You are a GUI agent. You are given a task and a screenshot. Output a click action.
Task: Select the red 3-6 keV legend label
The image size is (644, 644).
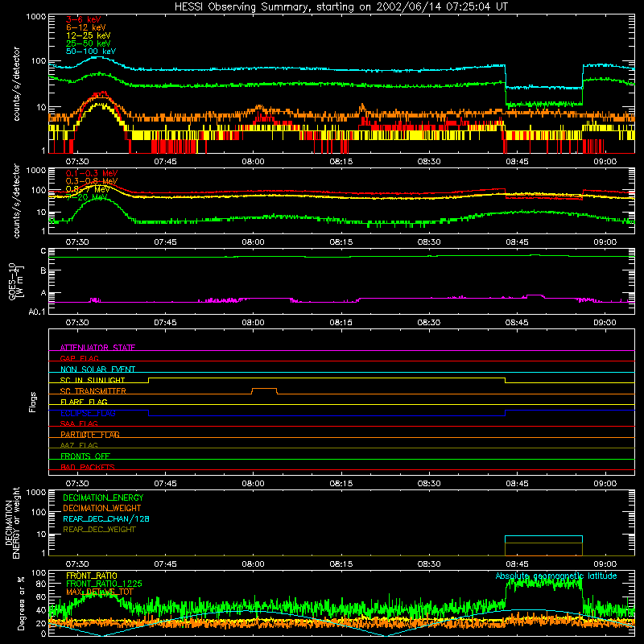point(84,19)
